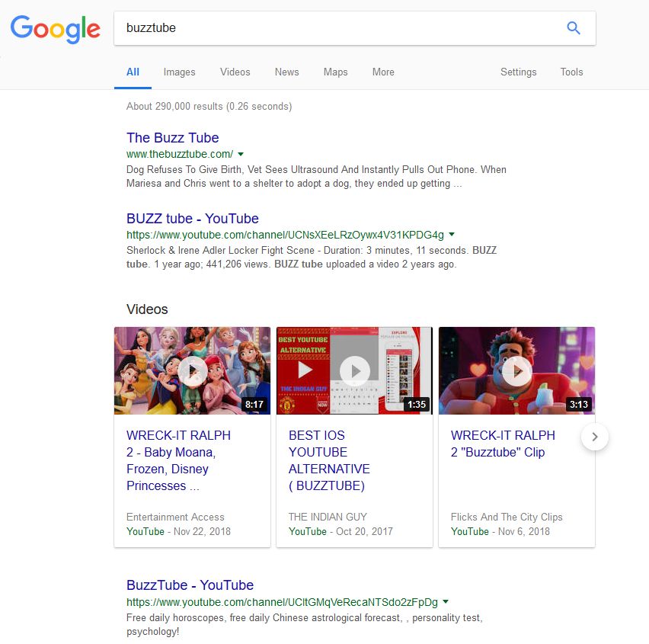Open the search Tools options
649x644 pixels.
pyautogui.click(x=571, y=72)
